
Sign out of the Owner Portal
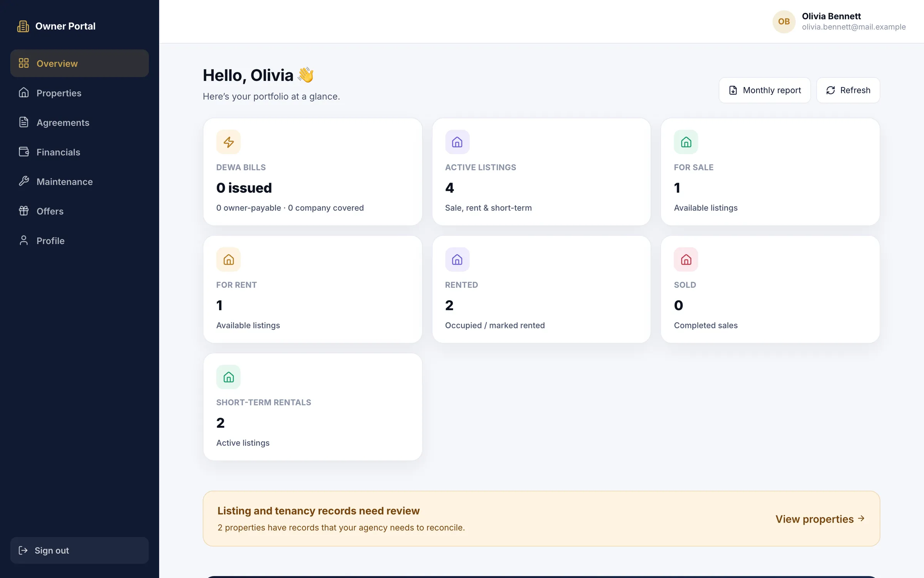tap(79, 550)
